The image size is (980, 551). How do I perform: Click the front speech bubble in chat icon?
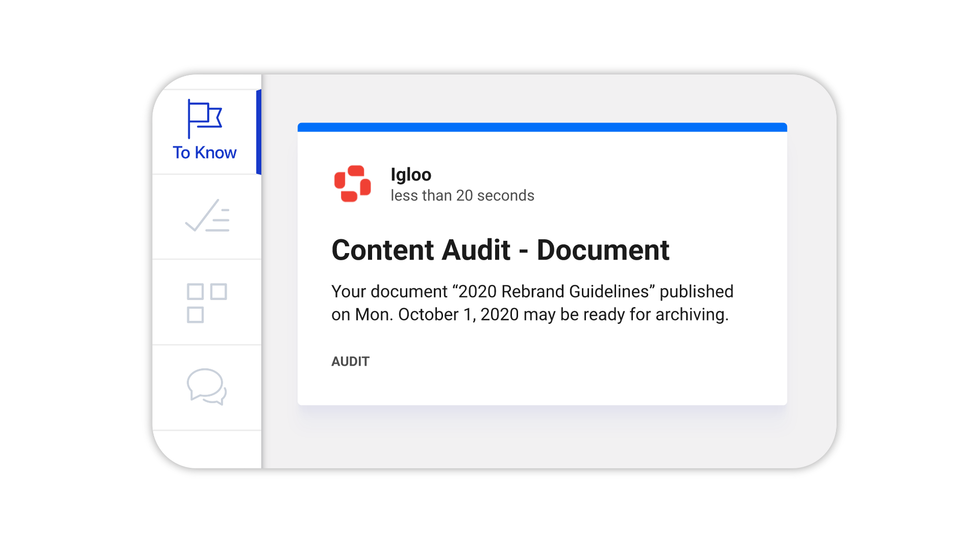204,383
